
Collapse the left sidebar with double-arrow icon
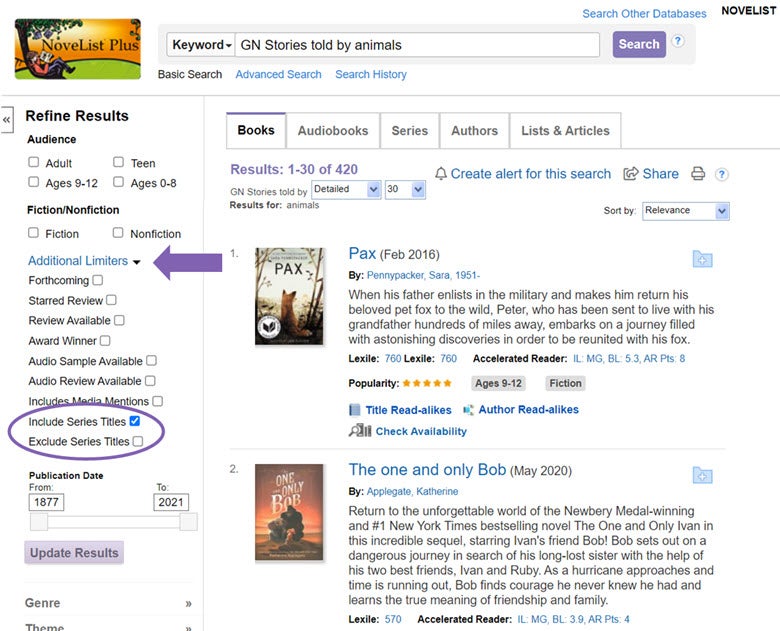(7, 120)
